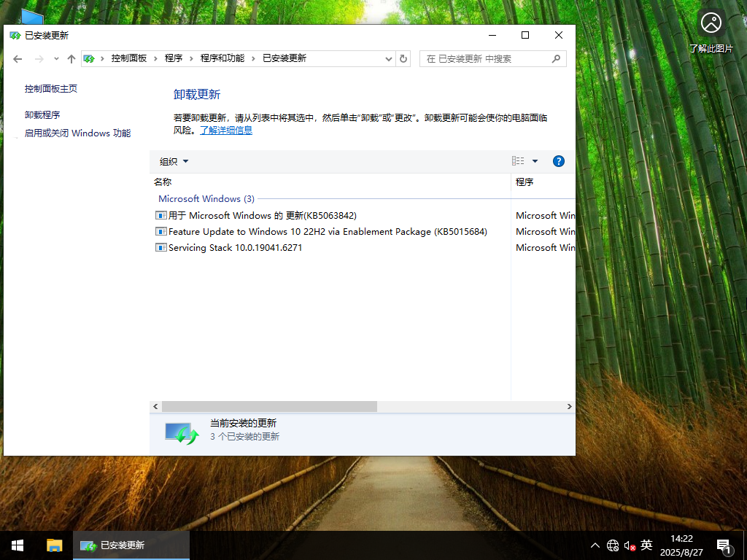The height and width of the screenshot is (560, 747).
Task: Click the 了解详细信息 link
Action: coord(226,130)
